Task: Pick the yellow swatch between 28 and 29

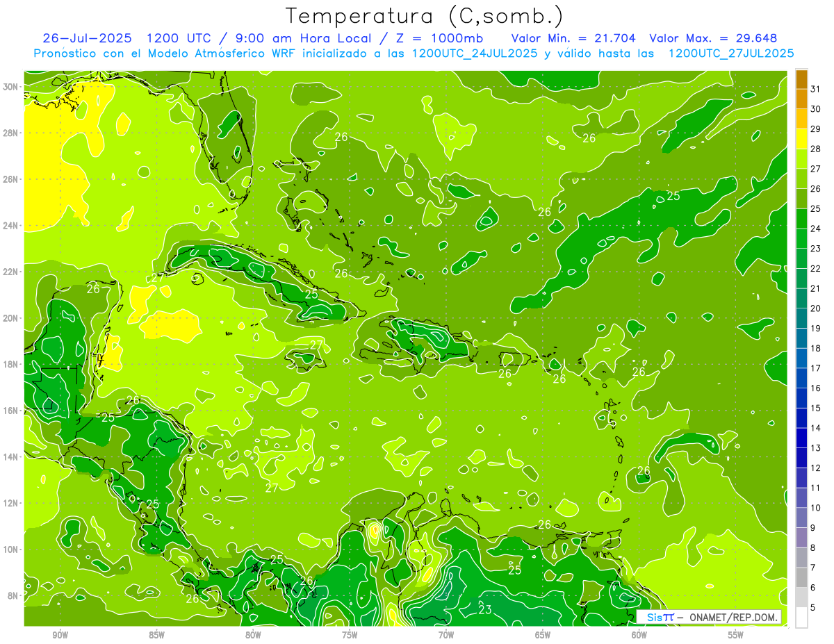Action: coord(801,139)
